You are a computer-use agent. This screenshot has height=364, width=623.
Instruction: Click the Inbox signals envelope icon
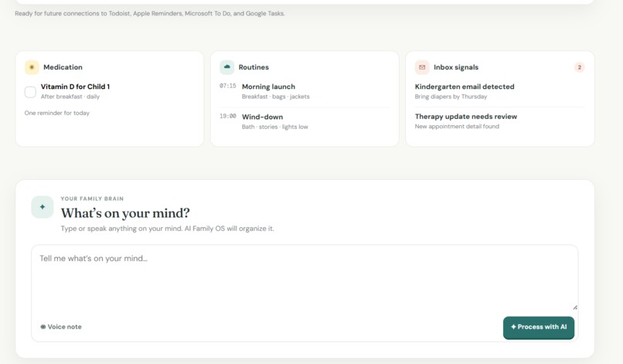[x=422, y=67]
